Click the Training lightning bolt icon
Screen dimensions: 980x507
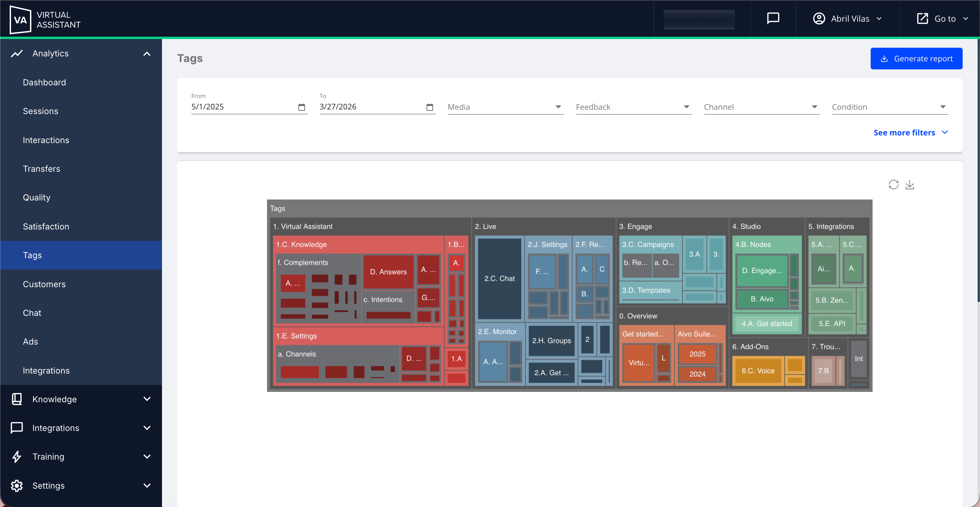click(x=17, y=456)
